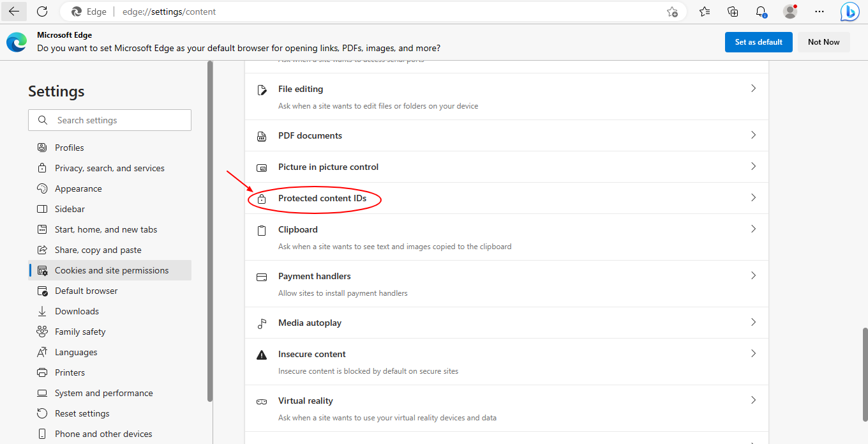Dismiss the banner with Not Now
The image size is (868, 444).
[x=823, y=42]
